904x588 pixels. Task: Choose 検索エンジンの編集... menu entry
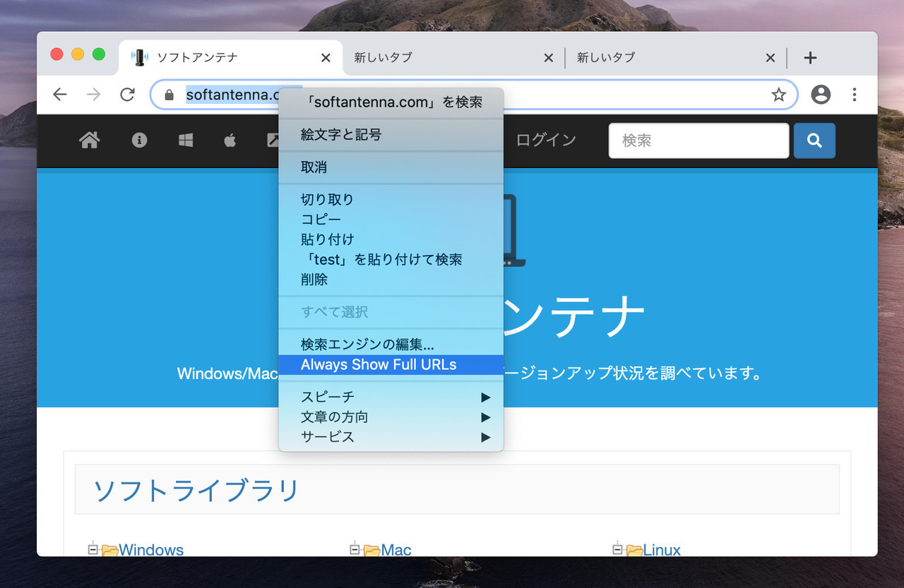point(367,344)
